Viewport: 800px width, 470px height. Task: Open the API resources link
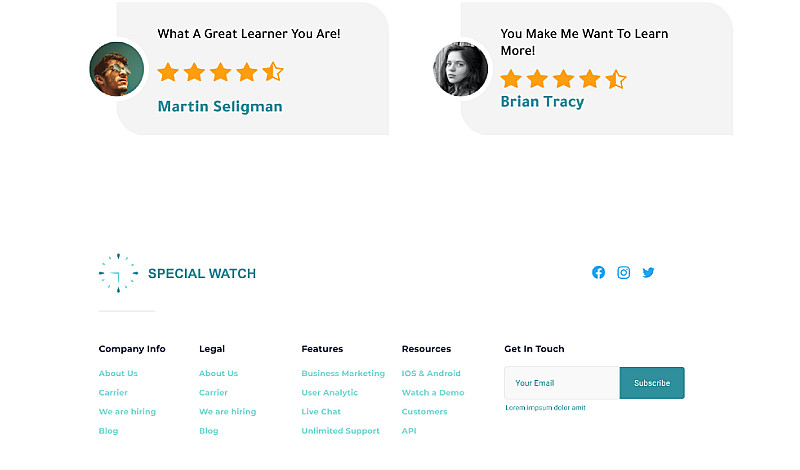(409, 431)
